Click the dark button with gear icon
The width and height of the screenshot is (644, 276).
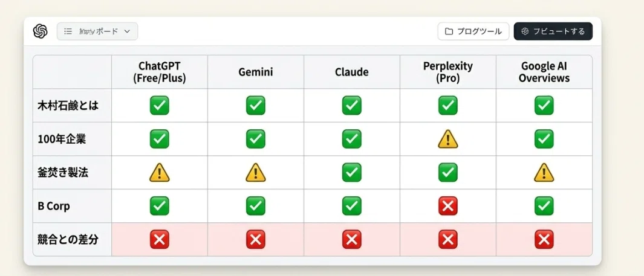pyautogui.click(x=553, y=31)
